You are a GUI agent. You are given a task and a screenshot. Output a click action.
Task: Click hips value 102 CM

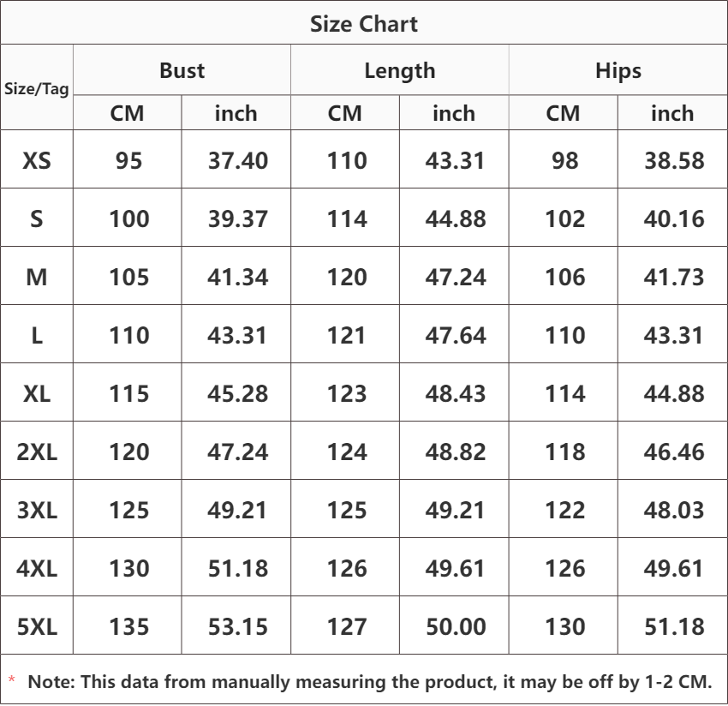(x=564, y=218)
